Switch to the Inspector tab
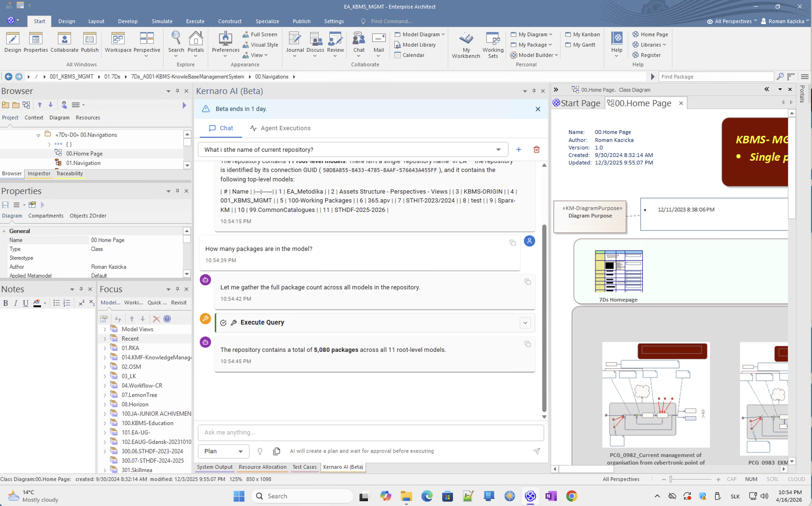812x506 pixels. point(39,173)
